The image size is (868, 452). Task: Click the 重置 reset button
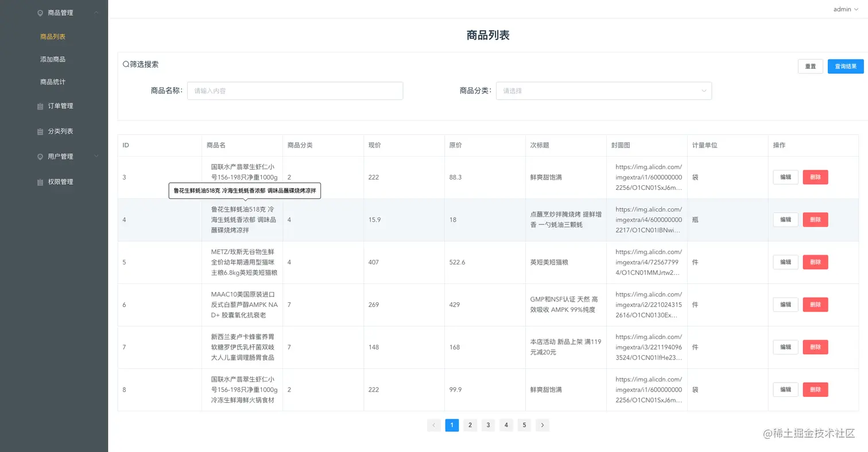click(811, 67)
